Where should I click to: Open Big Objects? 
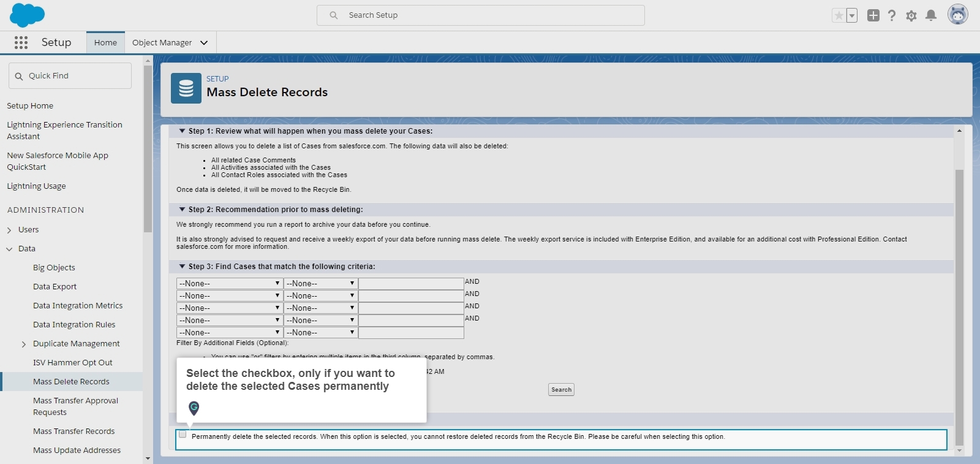(54, 267)
